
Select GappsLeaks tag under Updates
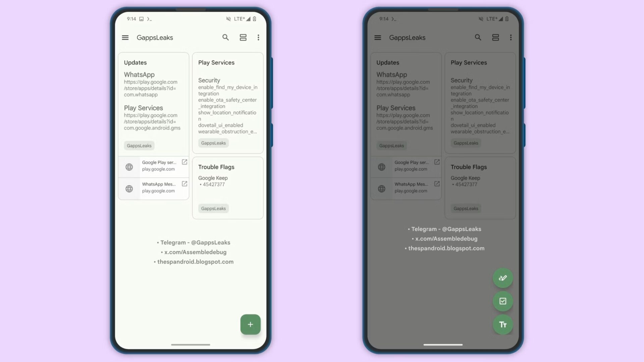click(139, 145)
